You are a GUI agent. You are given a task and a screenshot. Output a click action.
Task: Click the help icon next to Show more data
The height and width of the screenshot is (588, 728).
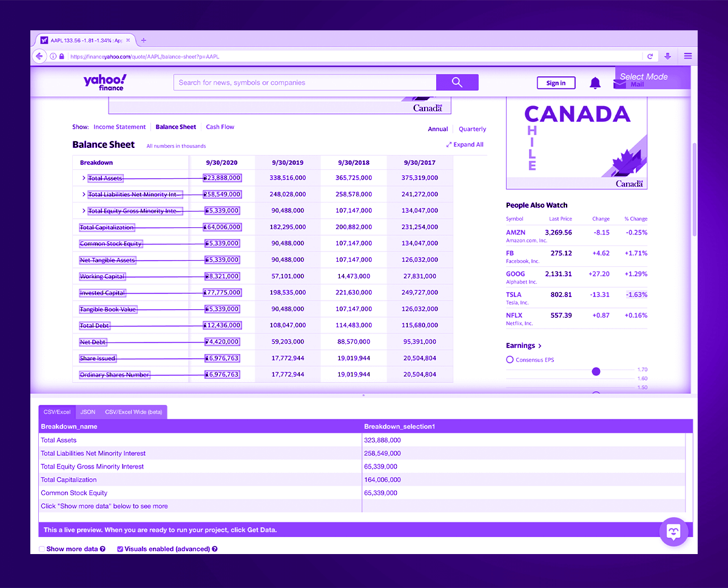[x=103, y=549]
